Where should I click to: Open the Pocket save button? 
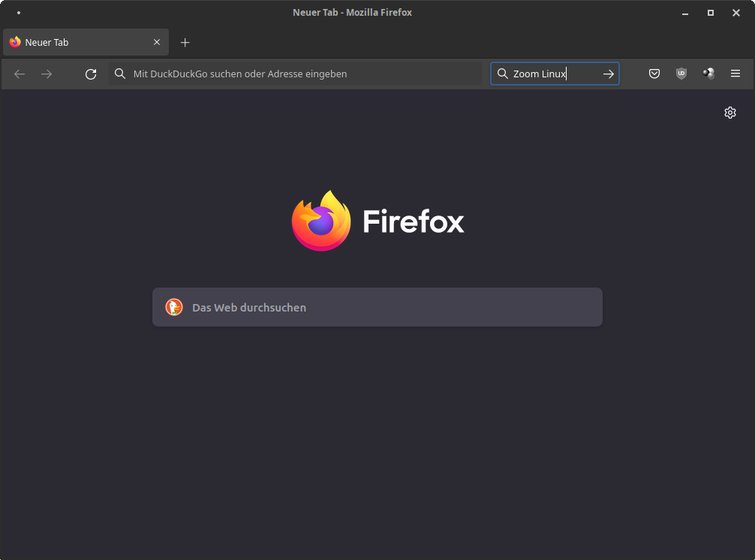pos(654,74)
